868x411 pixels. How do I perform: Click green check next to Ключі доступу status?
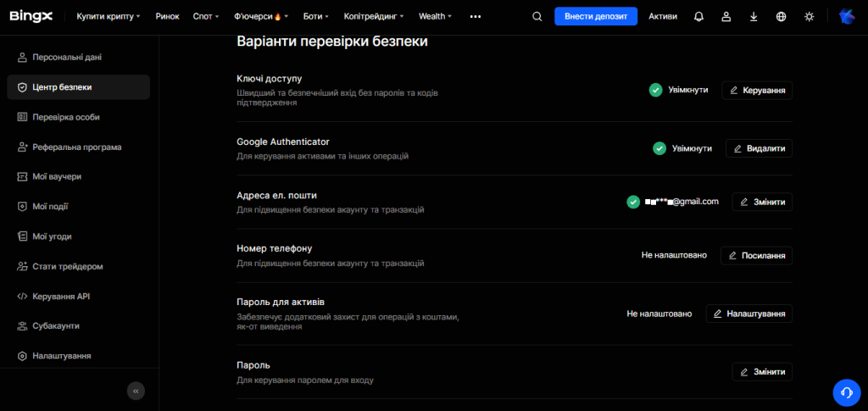point(655,90)
